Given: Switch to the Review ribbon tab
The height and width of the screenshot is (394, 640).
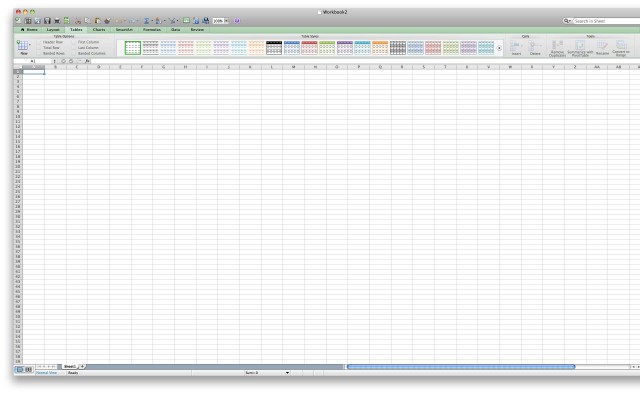Looking at the screenshot, I should pos(197,30).
